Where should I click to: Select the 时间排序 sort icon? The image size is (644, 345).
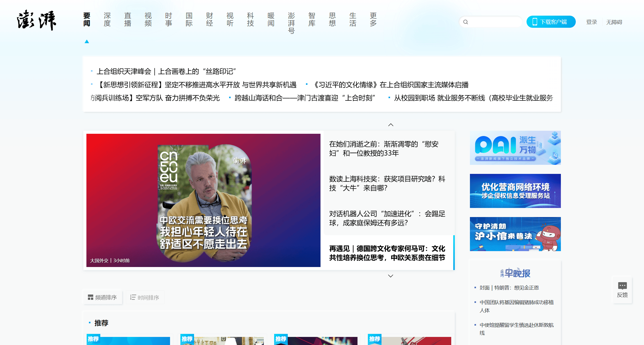click(132, 297)
